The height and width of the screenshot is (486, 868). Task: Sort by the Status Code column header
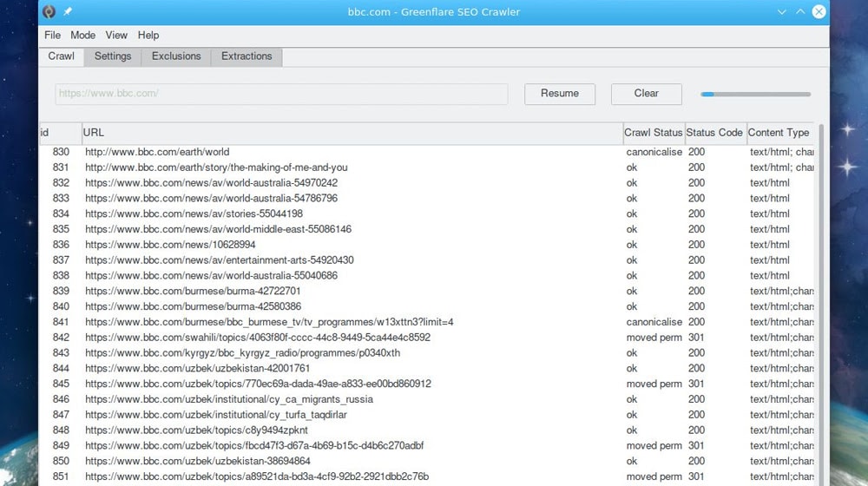pyautogui.click(x=716, y=133)
